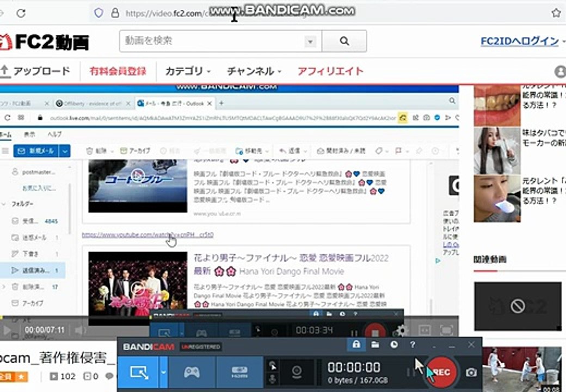566x392 pixels.
Task: Expand the カテゴリ dropdown menu
Action: coord(188,71)
